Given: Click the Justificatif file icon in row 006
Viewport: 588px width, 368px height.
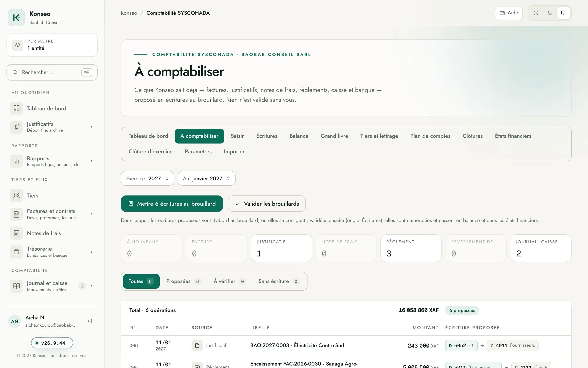Looking at the screenshot, I should (197, 345).
